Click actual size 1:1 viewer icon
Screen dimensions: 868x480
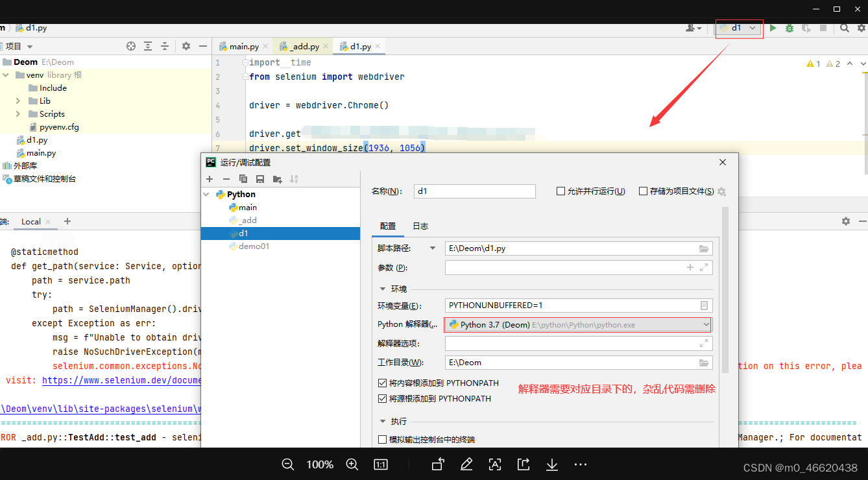[x=381, y=464]
